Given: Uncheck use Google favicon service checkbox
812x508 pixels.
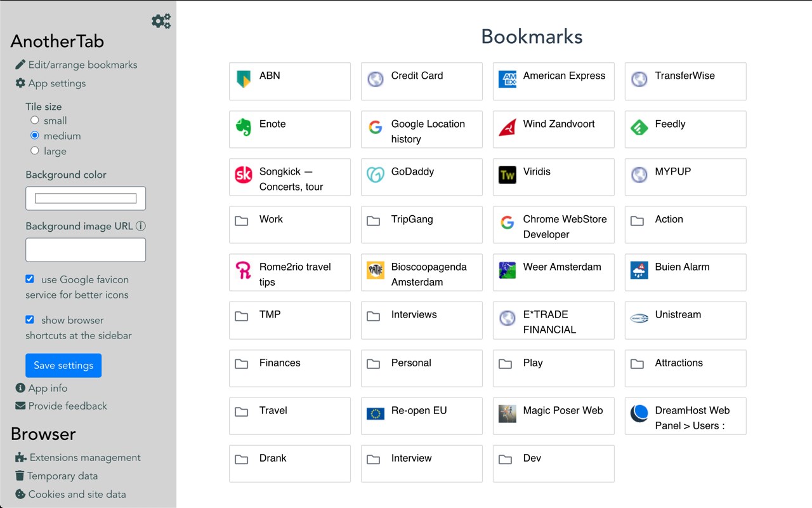Looking at the screenshot, I should (x=30, y=279).
